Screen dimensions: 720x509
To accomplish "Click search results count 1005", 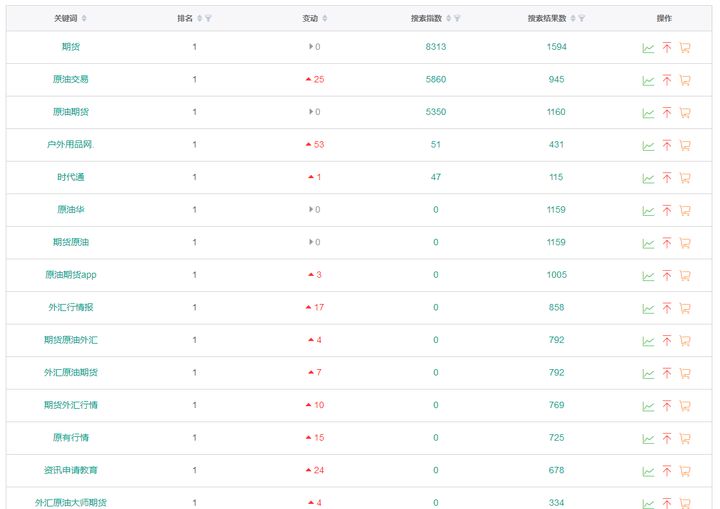I will [557, 275].
